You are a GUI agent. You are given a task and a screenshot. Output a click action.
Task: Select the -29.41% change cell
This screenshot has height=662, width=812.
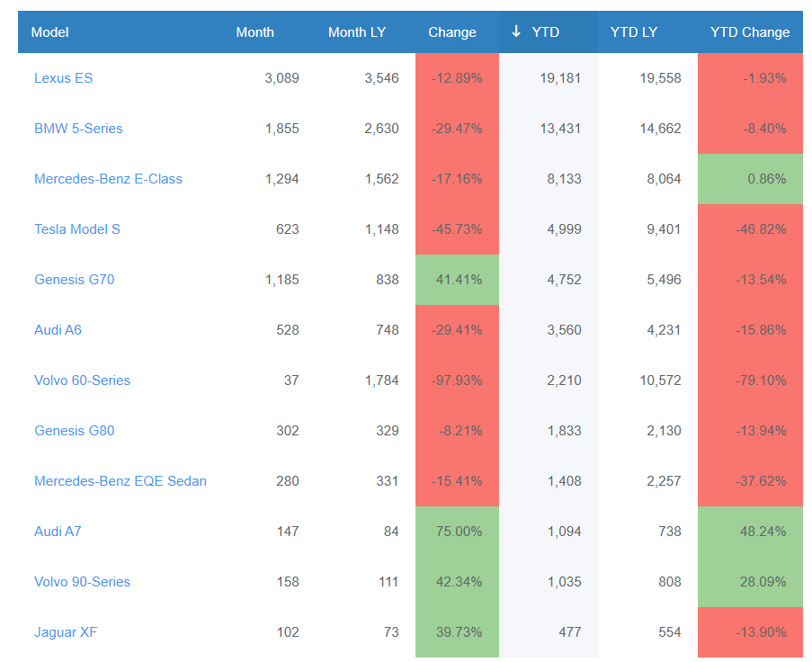tap(458, 330)
